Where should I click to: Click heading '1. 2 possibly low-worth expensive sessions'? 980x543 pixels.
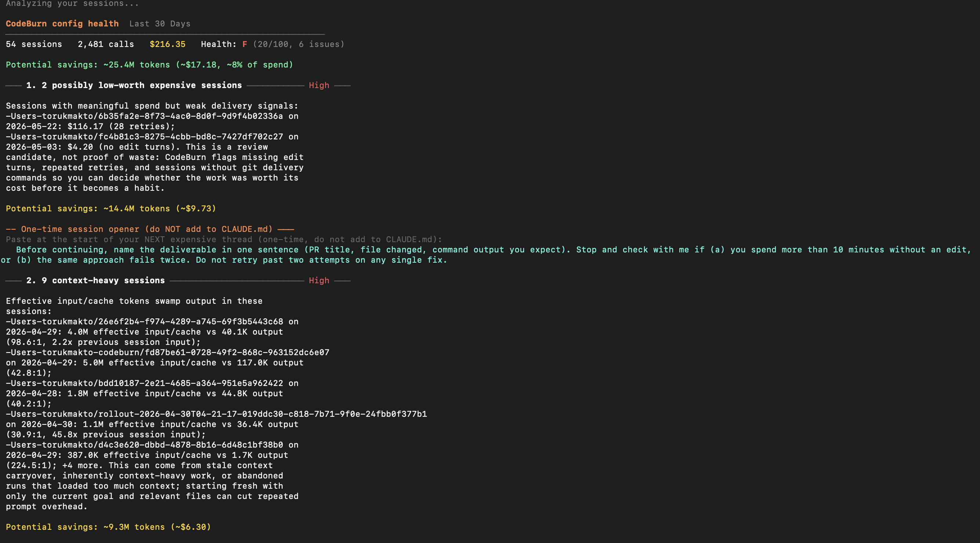click(134, 85)
